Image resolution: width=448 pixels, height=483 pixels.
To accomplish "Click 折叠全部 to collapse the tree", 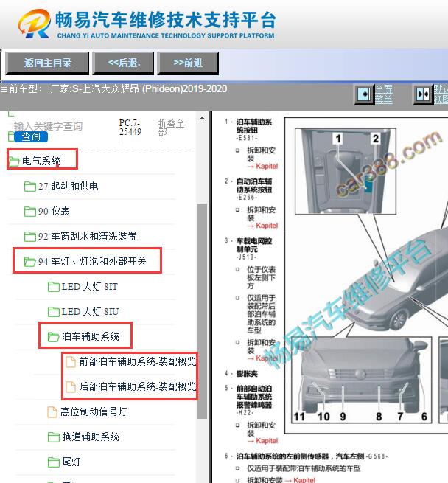I will point(171,128).
